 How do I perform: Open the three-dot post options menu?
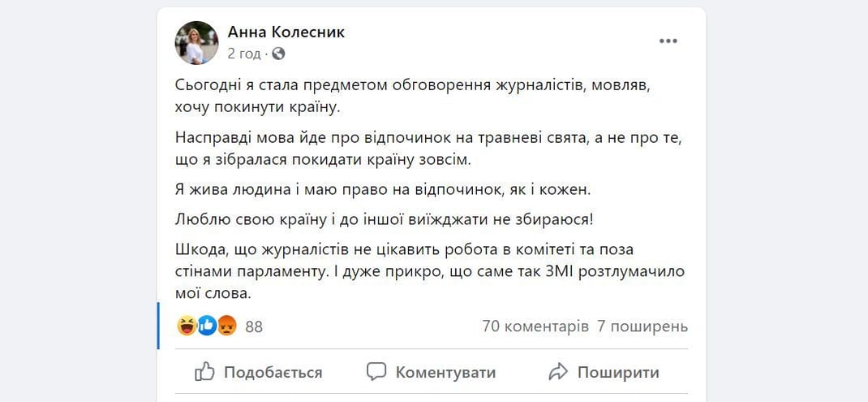(668, 41)
